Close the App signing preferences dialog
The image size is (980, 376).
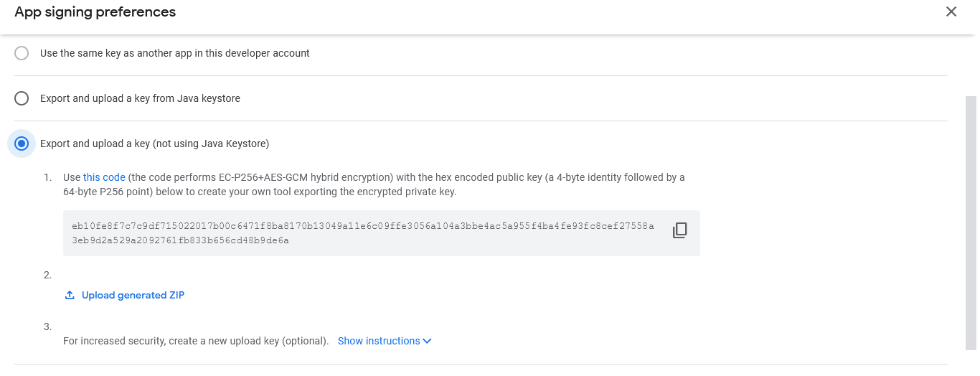(x=951, y=11)
